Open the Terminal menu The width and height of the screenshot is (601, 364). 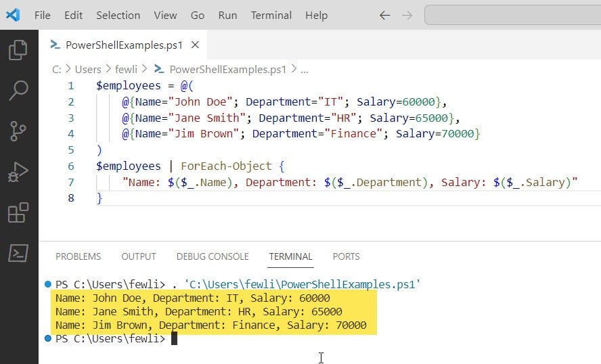271,16
